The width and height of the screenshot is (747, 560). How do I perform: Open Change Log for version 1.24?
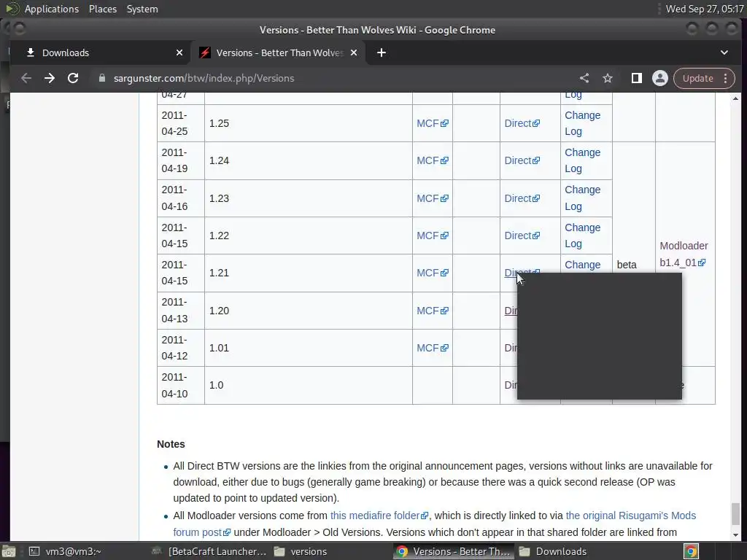click(x=582, y=160)
